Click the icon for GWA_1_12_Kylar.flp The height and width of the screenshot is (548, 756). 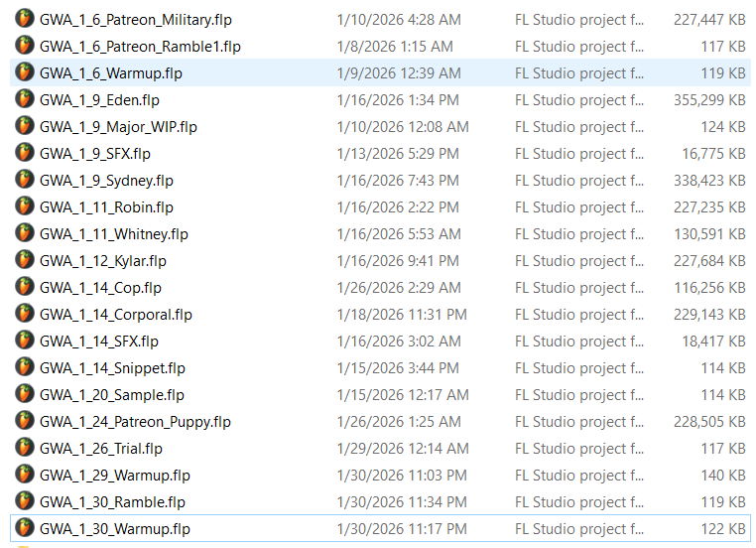point(25,260)
